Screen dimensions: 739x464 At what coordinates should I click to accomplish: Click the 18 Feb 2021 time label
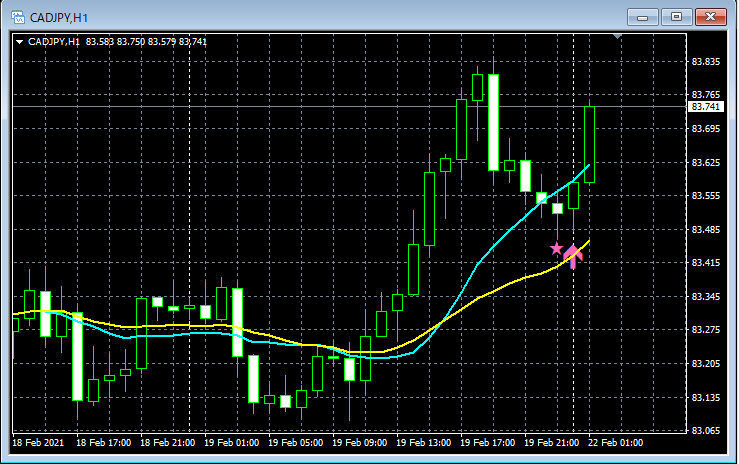tap(38, 443)
